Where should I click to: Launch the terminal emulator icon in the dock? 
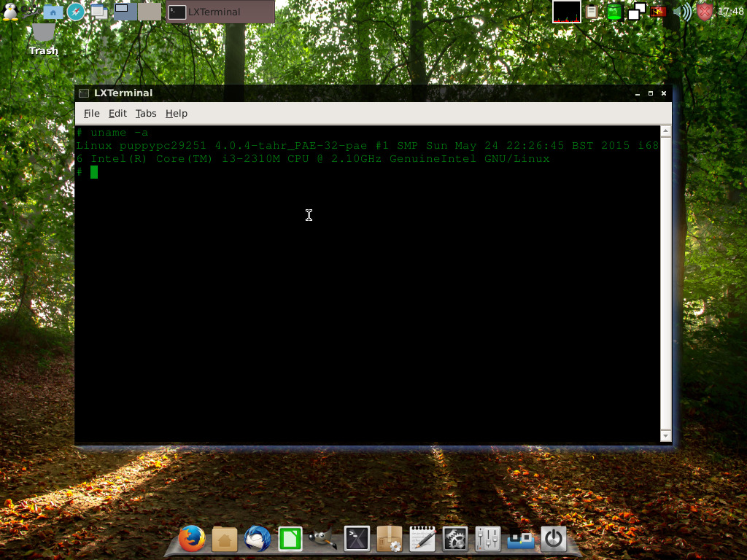click(356, 540)
